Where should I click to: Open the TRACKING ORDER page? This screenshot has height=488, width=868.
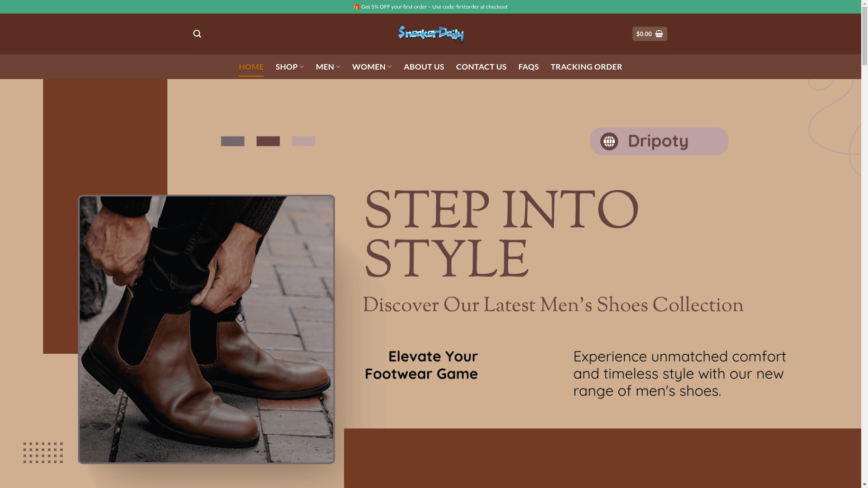click(x=586, y=66)
